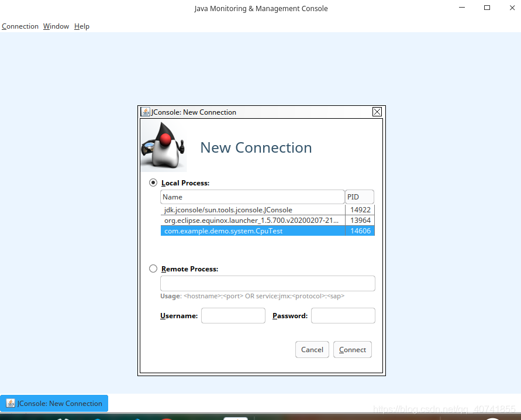Screen dimensions: 521x420
Task: Close the Java Monitoring console window
Action: (512, 8)
